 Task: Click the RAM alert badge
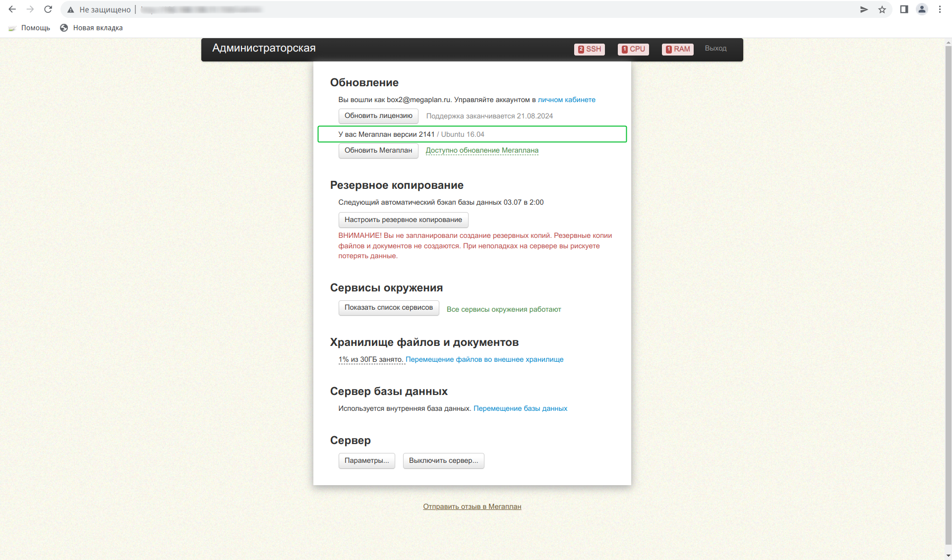[678, 49]
